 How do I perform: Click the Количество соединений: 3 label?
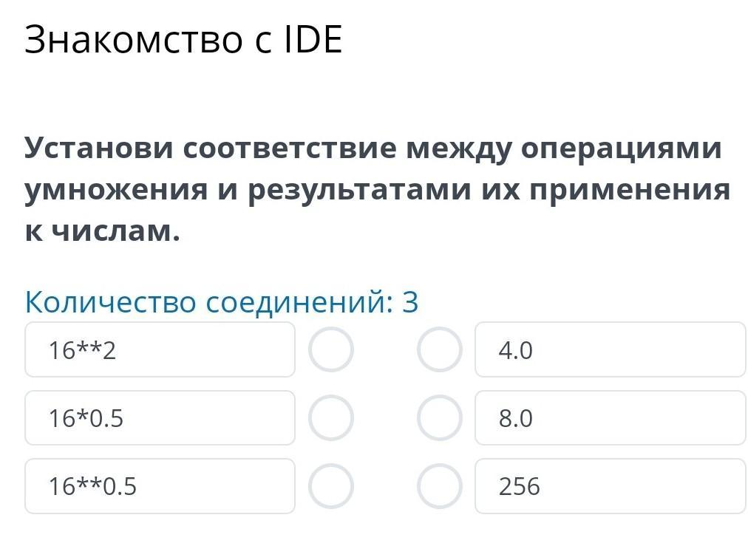(222, 302)
